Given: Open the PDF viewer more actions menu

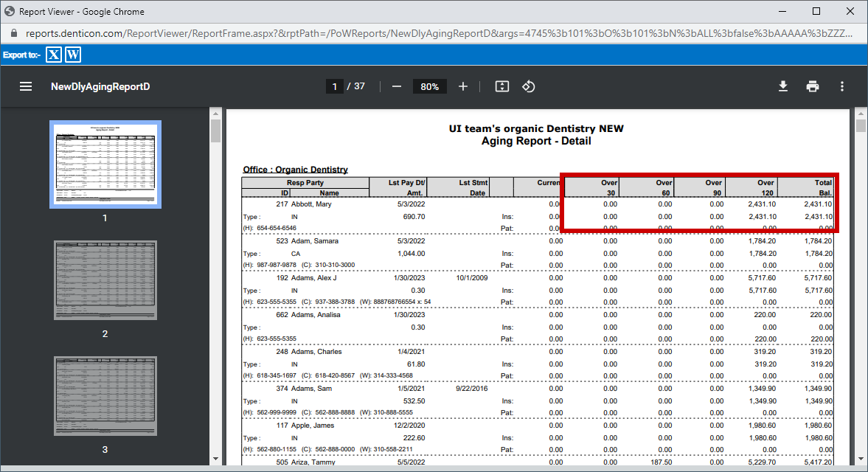Looking at the screenshot, I should pyautogui.click(x=842, y=86).
